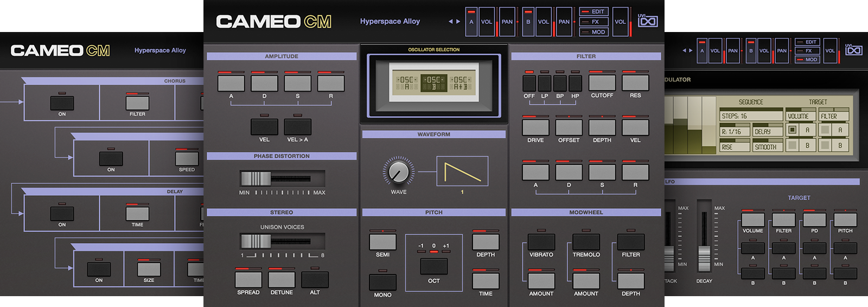The image size is (868, 307).
Task: Toggle FILTER target B checkbox in sequencer
Action: pyautogui.click(x=825, y=145)
